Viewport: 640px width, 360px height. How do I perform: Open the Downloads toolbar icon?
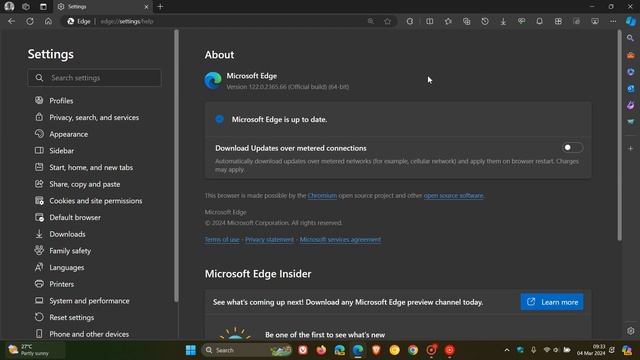click(x=503, y=21)
